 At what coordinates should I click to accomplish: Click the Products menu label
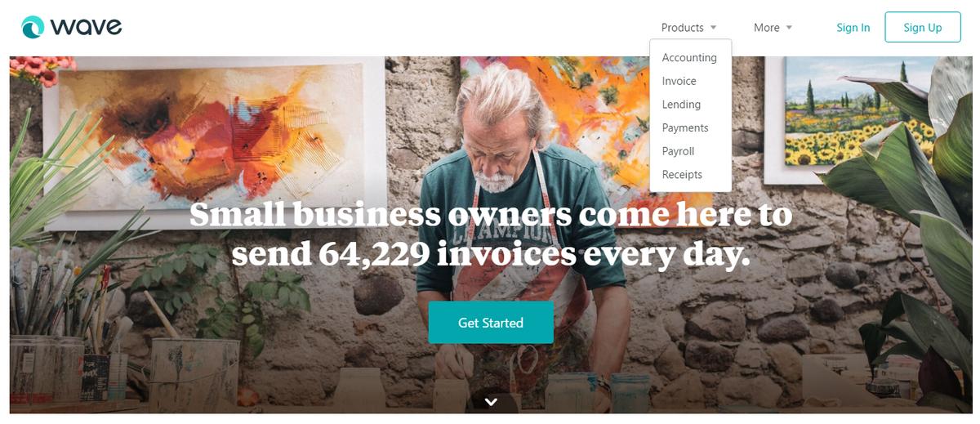[x=682, y=28]
